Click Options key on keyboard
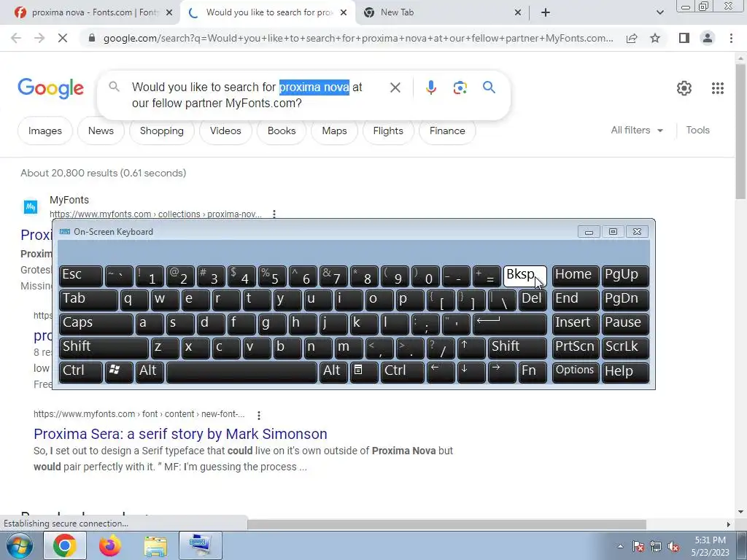747x560 pixels. tap(576, 372)
